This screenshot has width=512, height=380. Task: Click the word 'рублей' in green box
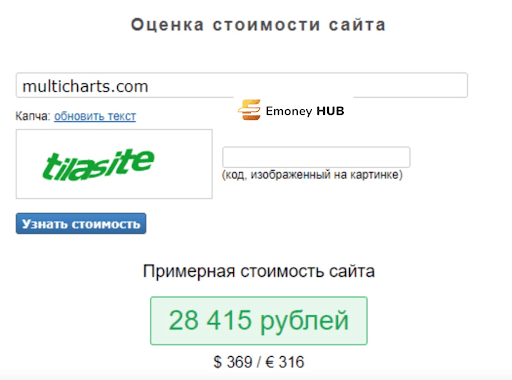(304, 322)
